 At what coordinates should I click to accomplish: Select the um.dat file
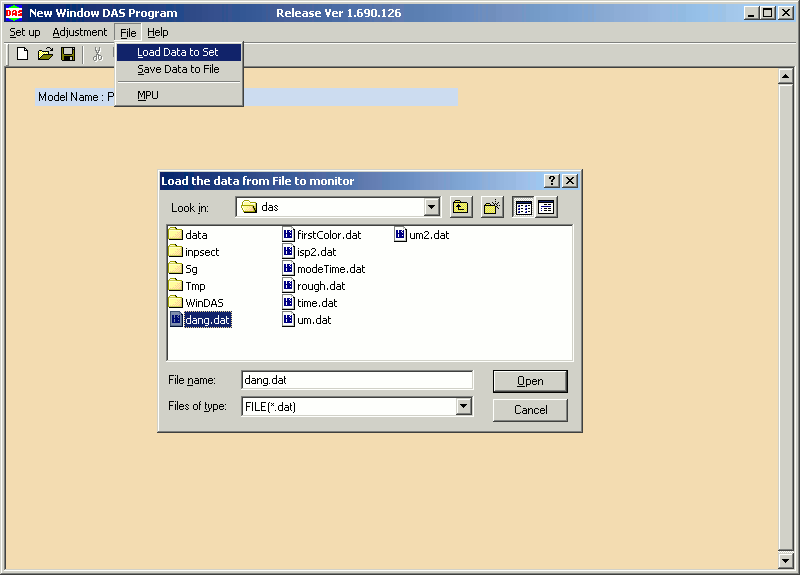[x=307, y=320]
